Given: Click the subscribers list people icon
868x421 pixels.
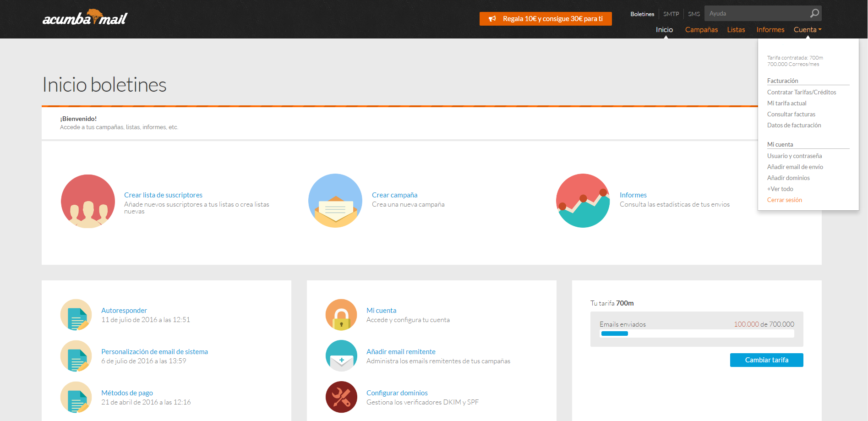Looking at the screenshot, I should tap(88, 201).
